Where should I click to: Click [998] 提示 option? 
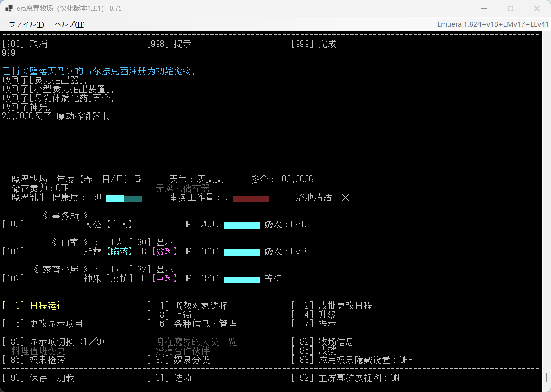169,44
